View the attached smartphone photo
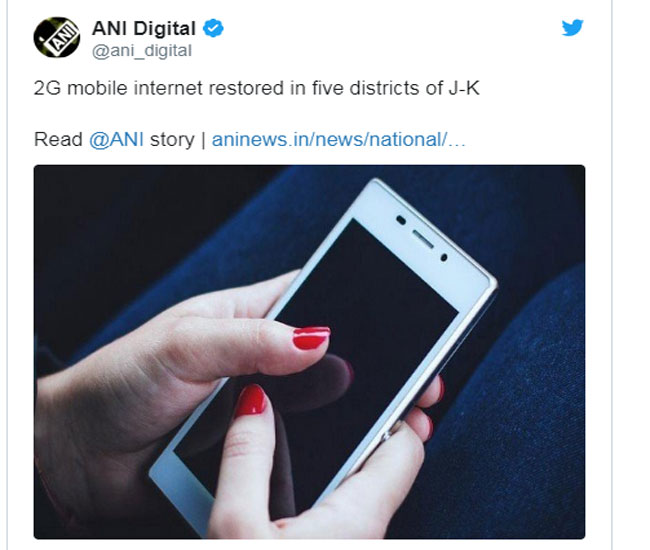Screen dimensions: 650x550 [309, 352]
